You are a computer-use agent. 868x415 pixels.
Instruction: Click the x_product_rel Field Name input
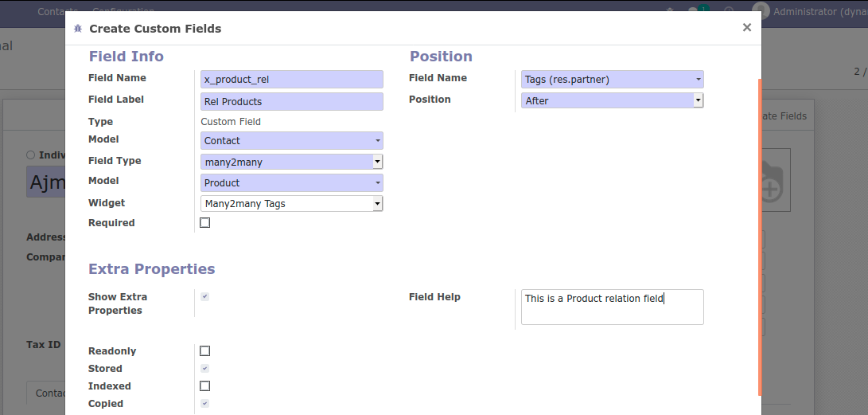[x=292, y=80]
